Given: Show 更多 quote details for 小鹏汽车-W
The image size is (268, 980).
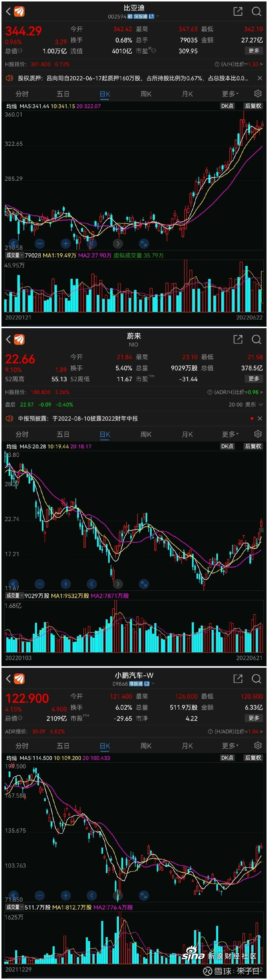Looking at the screenshot, I should point(254,718).
